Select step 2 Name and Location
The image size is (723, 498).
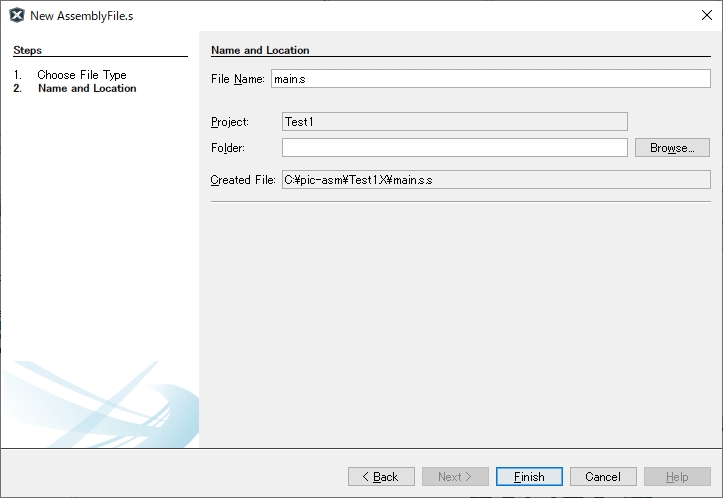click(87, 88)
